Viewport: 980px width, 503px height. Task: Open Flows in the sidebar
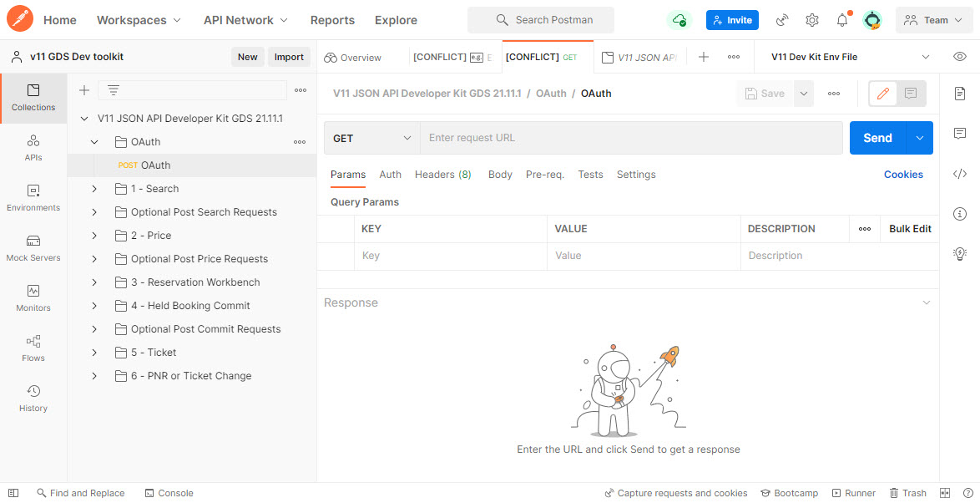tap(33, 348)
